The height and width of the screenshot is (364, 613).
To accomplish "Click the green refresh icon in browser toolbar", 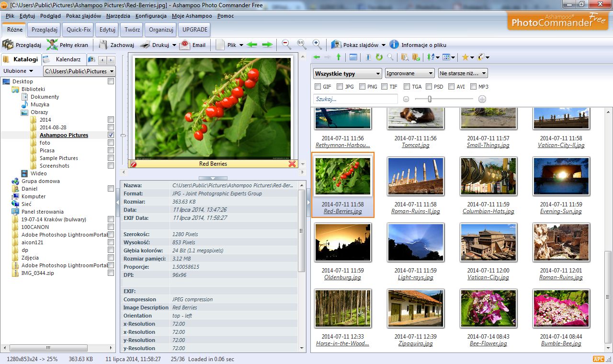I will (x=379, y=57).
